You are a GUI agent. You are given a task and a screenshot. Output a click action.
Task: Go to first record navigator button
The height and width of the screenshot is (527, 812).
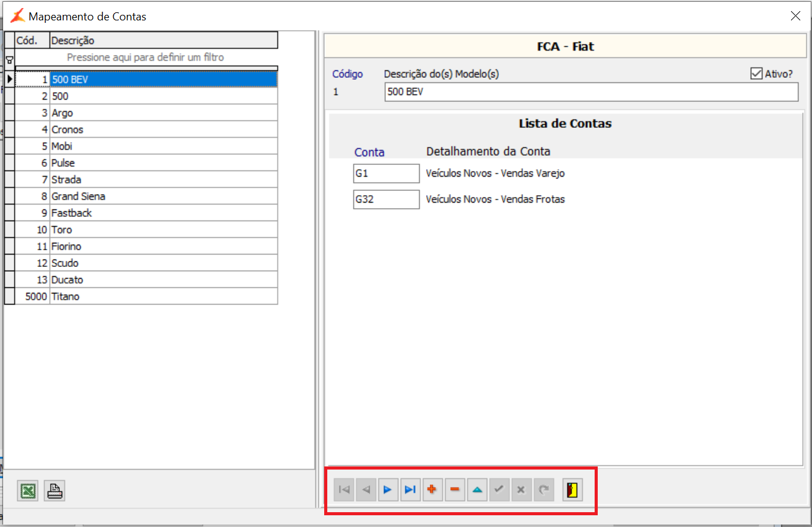344,490
